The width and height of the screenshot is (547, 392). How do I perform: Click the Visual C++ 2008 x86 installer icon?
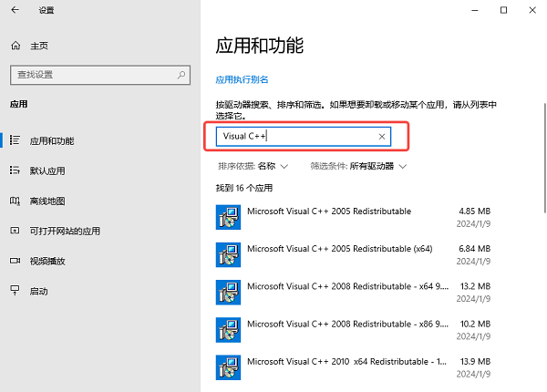click(x=228, y=329)
